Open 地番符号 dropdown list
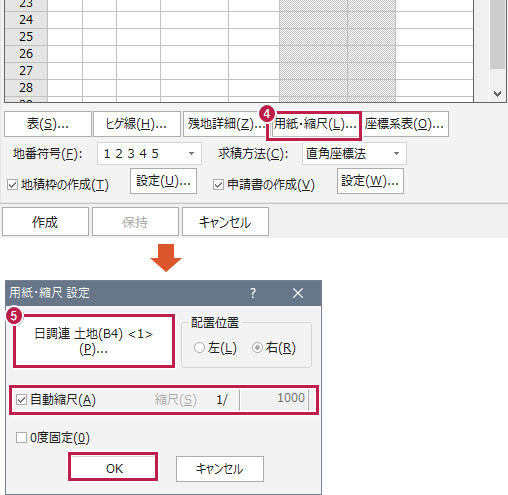Image resolution: width=508 pixels, height=495 pixels. [149, 154]
